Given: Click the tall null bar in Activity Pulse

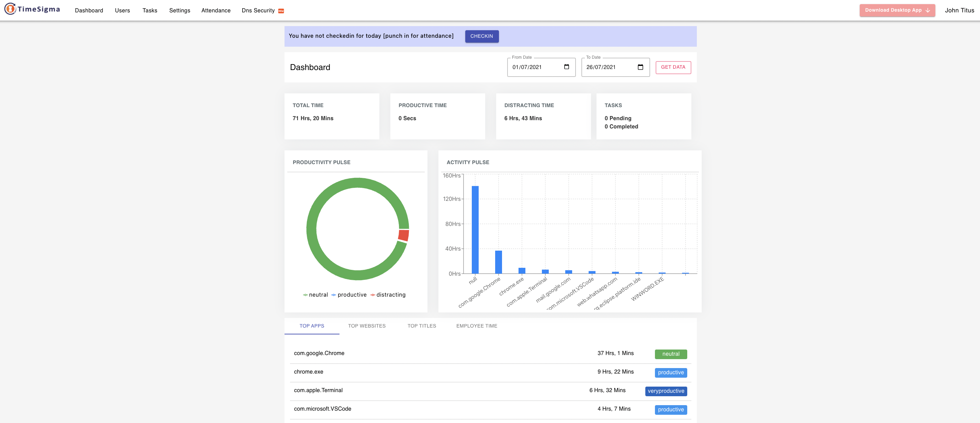Looking at the screenshot, I should [475, 229].
